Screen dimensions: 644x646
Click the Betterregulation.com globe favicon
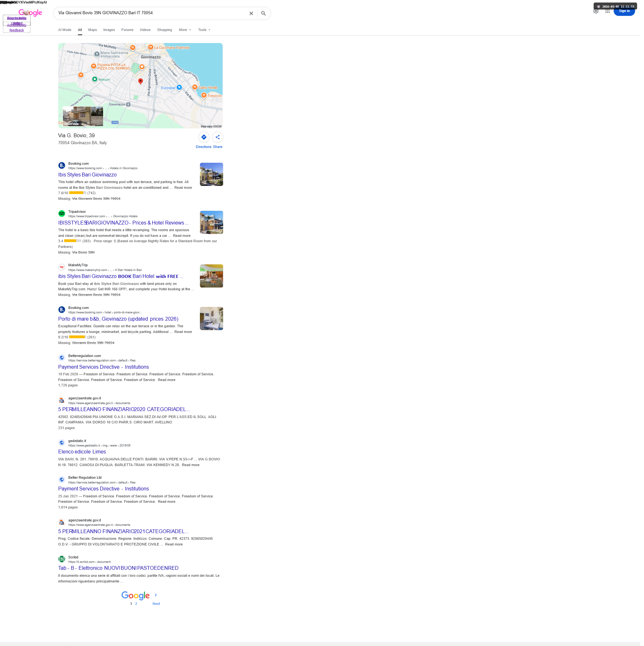point(62,360)
